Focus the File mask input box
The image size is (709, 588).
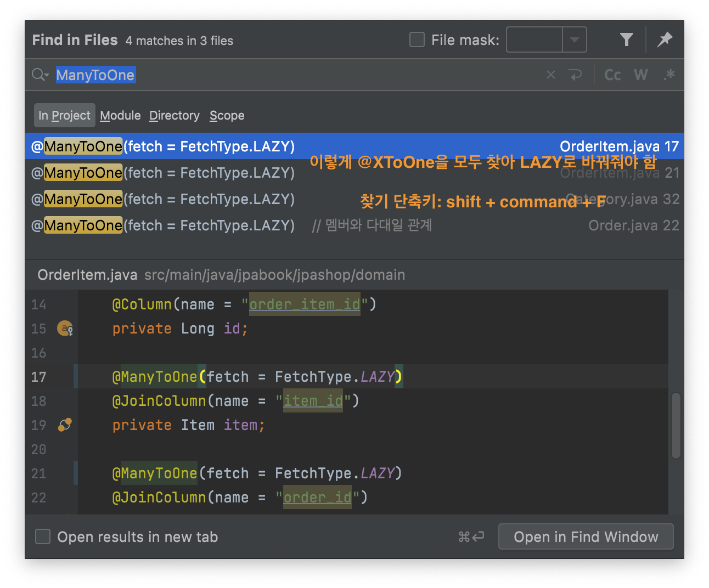coord(534,39)
